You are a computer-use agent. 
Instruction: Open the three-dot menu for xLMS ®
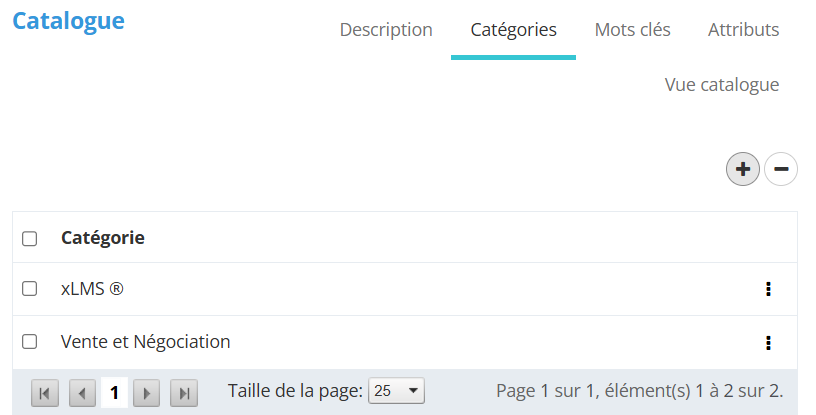tap(768, 289)
